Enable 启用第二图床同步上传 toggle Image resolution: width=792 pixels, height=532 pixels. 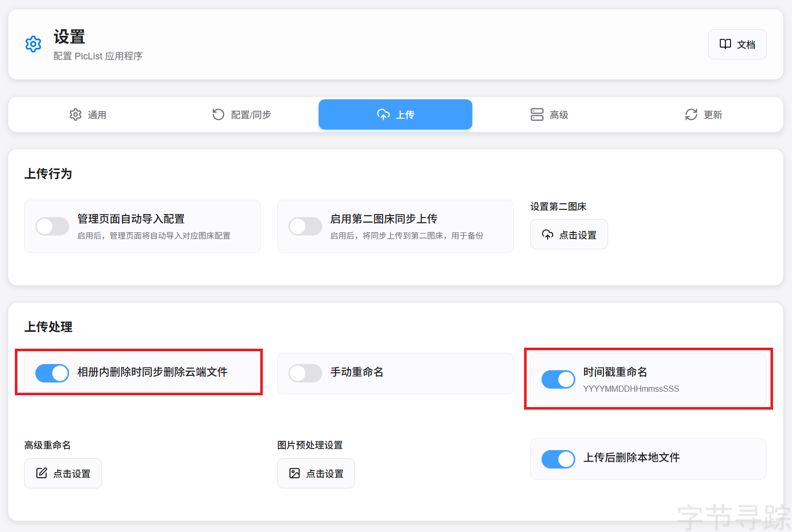(x=305, y=226)
